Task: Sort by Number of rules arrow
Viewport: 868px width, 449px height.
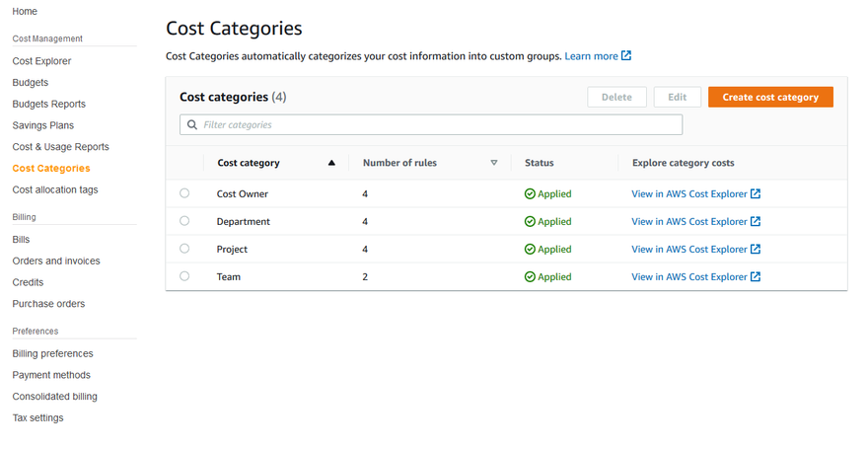Action: (x=494, y=163)
